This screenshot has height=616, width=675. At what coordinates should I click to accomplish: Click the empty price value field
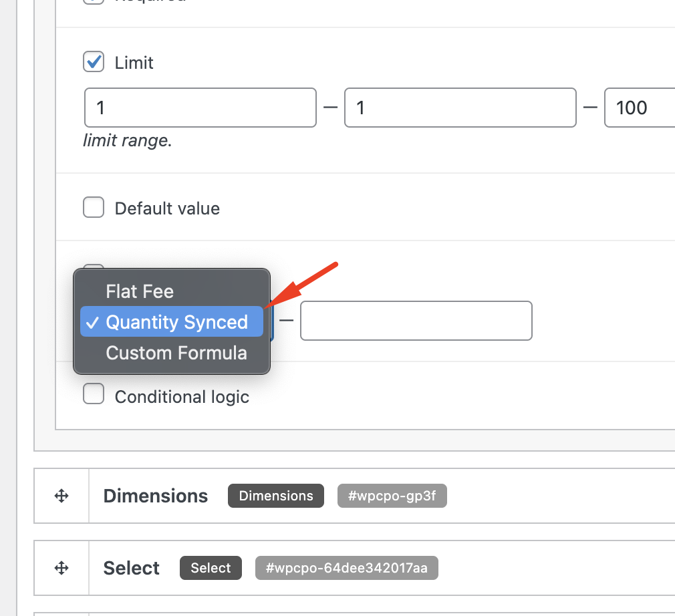click(x=416, y=321)
